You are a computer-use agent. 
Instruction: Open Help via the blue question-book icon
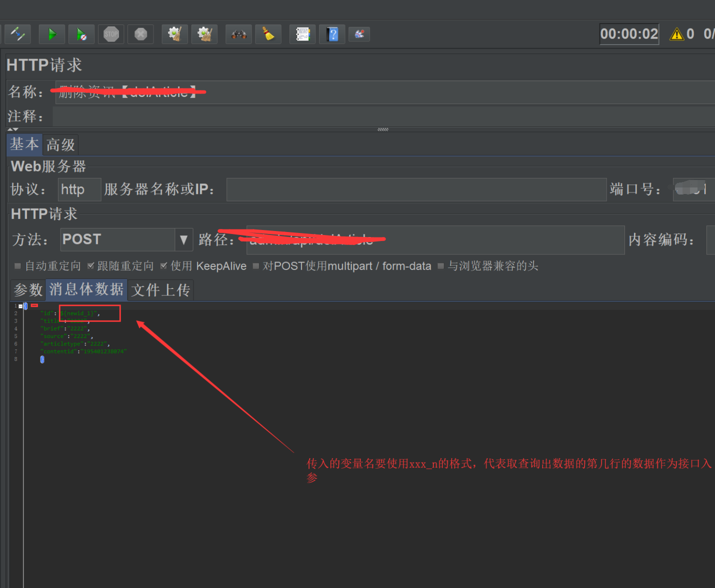pyautogui.click(x=332, y=34)
